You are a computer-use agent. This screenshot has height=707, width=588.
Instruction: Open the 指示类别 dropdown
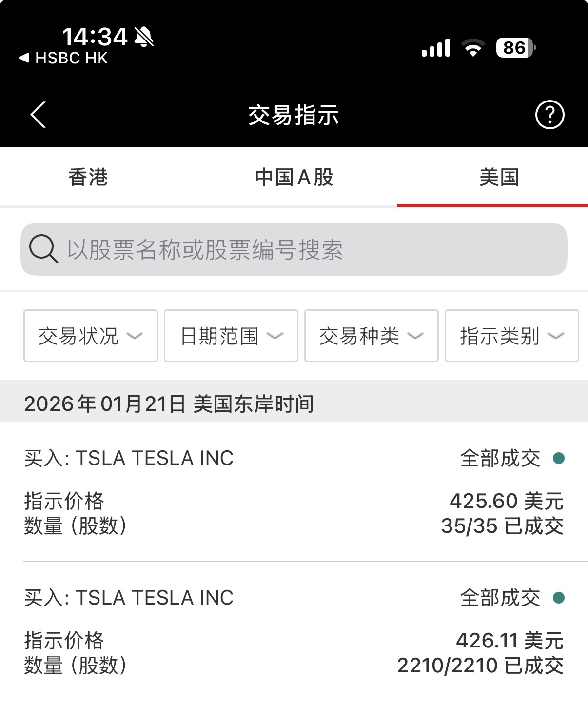click(x=511, y=336)
